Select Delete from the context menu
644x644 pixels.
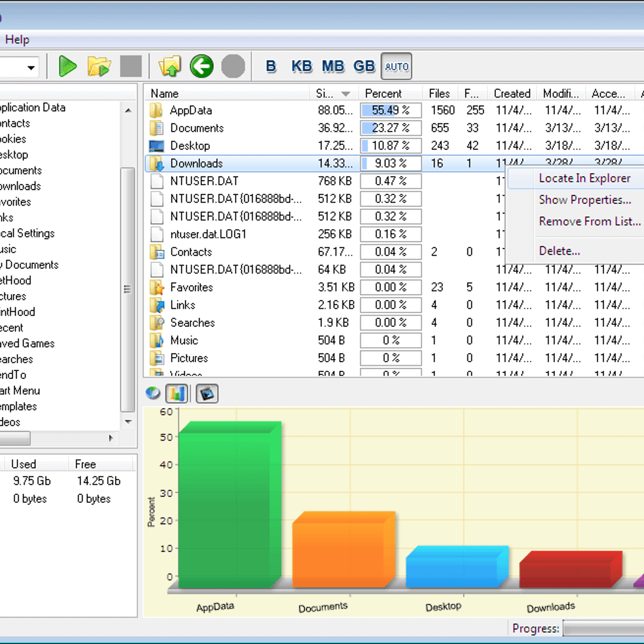pyautogui.click(x=559, y=251)
